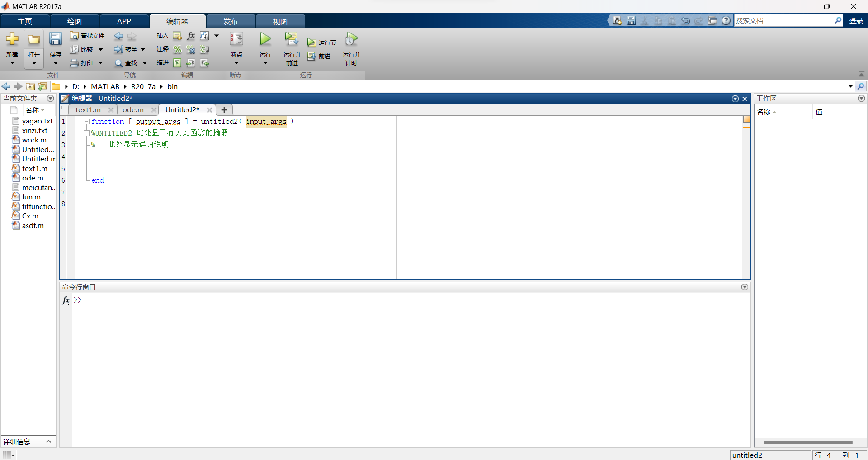
Task: Click the Switch Windows icon in quick access
Action: pyautogui.click(x=712, y=20)
